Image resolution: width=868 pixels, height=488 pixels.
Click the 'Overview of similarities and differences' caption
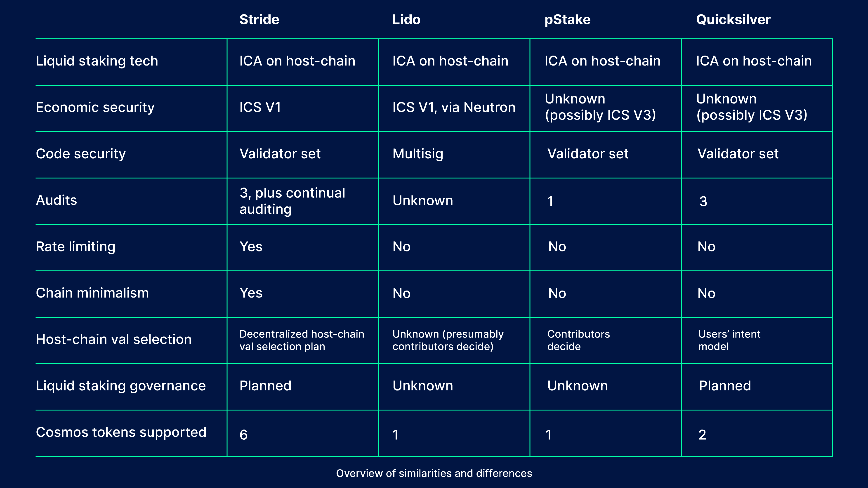[434, 473]
